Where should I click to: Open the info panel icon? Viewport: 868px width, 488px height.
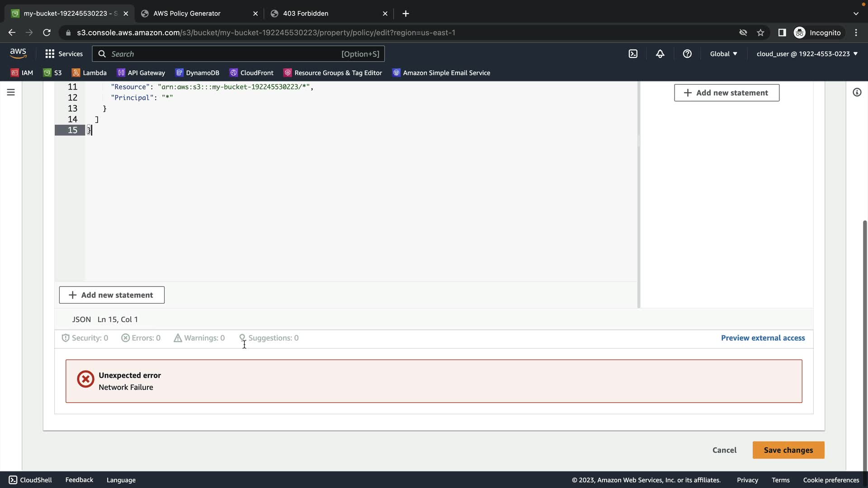pyautogui.click(x=857, y=92)
